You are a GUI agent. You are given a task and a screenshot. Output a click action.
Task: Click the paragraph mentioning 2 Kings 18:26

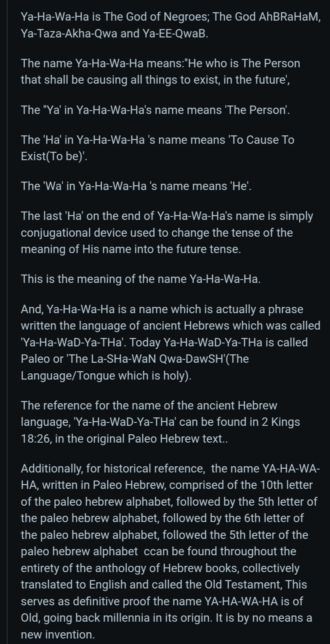(x=160, y=422)
